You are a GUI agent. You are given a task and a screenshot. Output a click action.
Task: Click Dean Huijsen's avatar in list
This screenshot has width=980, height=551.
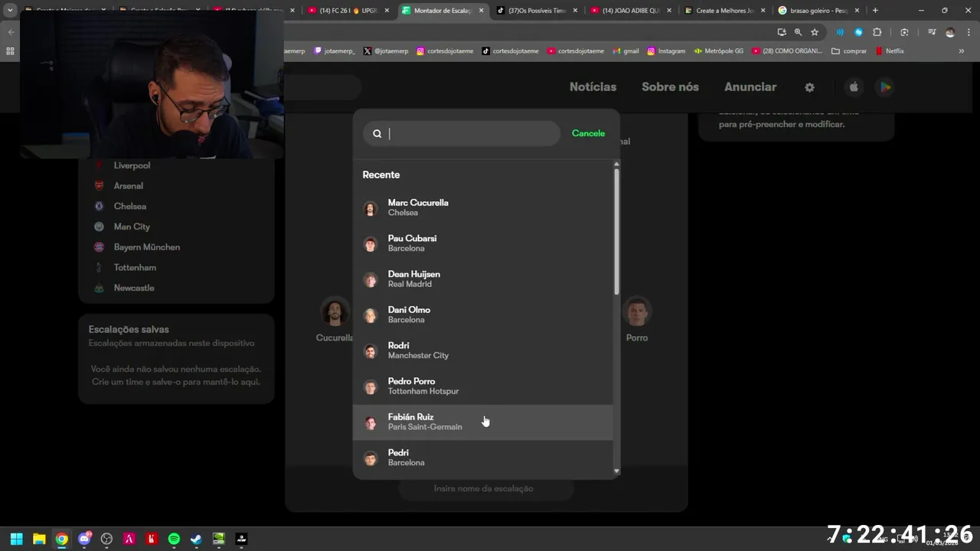[371, 279]
